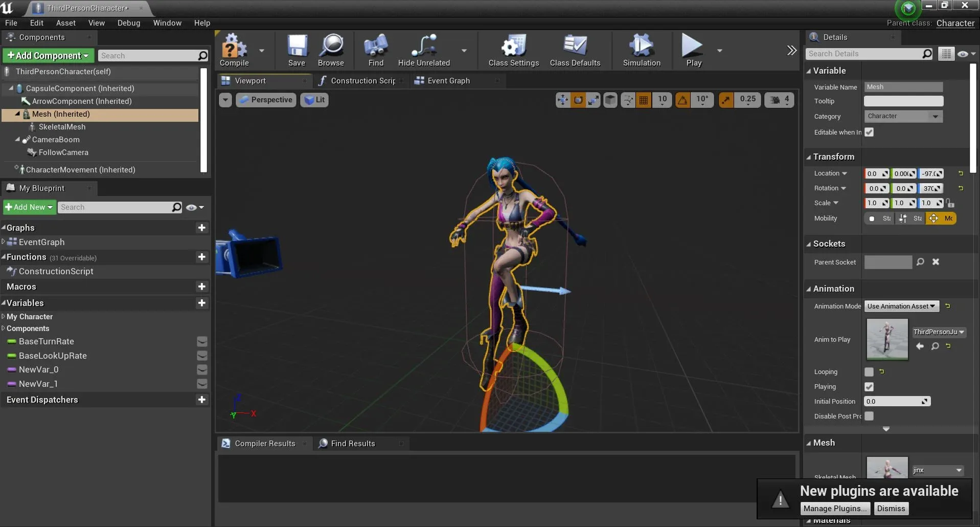Viewport: 980px width, 527px height.
Task: Open the Debug menu
Action: tap(129, 23)
